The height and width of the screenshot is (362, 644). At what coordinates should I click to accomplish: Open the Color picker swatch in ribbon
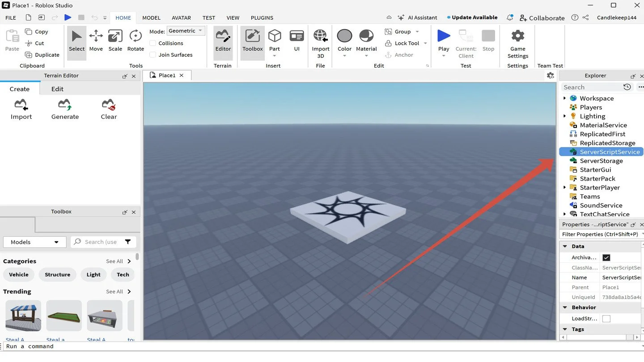coord(344,36)
